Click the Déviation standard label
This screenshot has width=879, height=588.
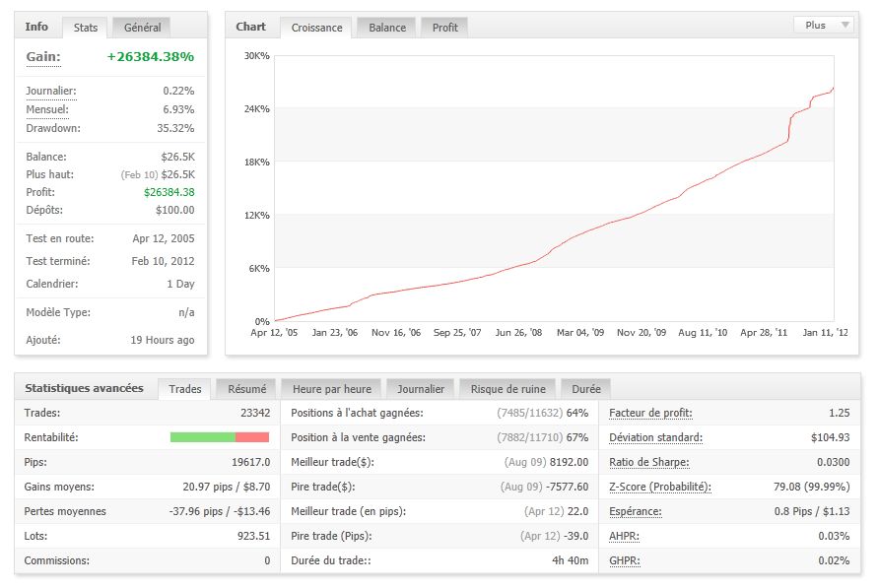click(655, 437)
